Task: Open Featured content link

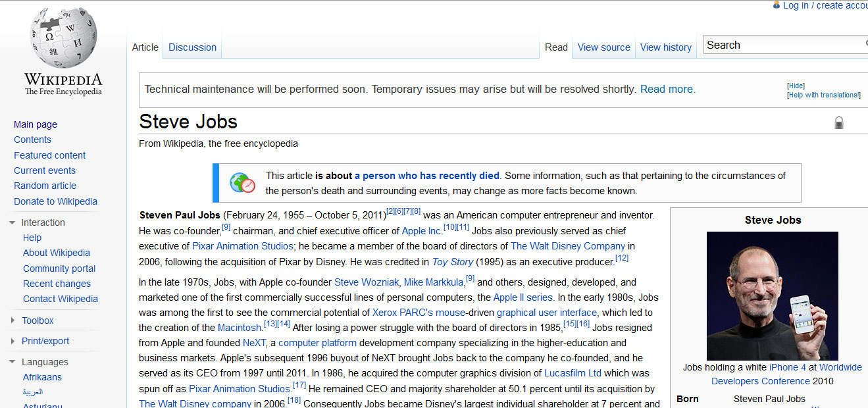Action: click(x=50, y=155)
